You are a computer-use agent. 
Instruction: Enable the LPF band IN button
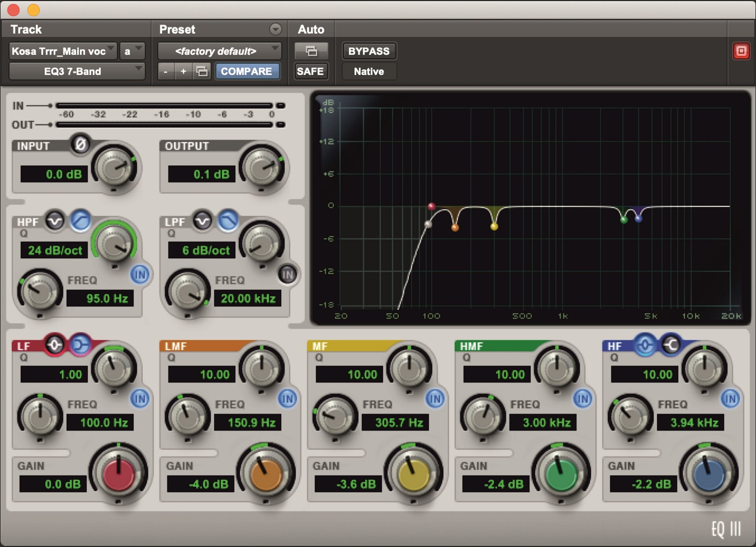coord(288,274)
